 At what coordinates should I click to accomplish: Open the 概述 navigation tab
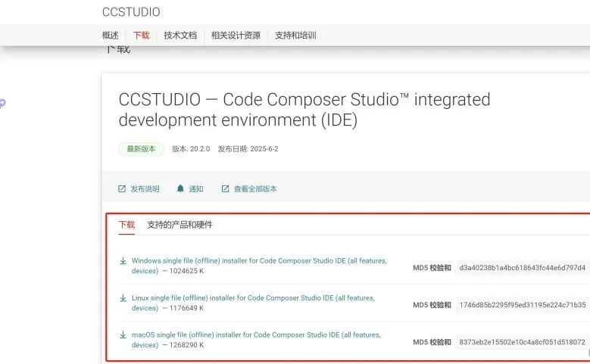[111, 36]
